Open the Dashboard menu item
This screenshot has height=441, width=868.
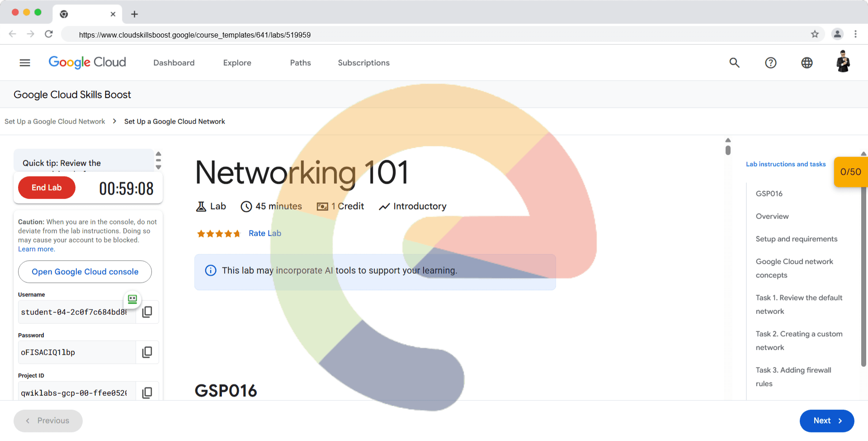(x=174, y=63)
